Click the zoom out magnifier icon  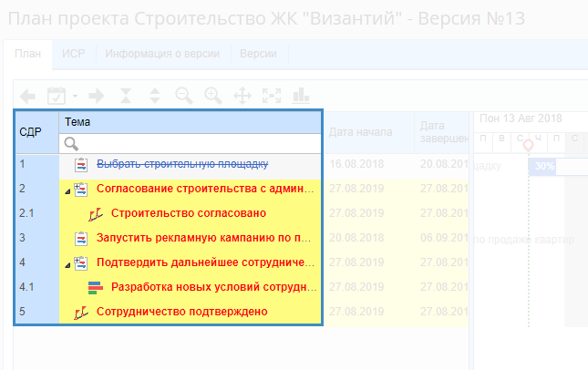(184, 96)
